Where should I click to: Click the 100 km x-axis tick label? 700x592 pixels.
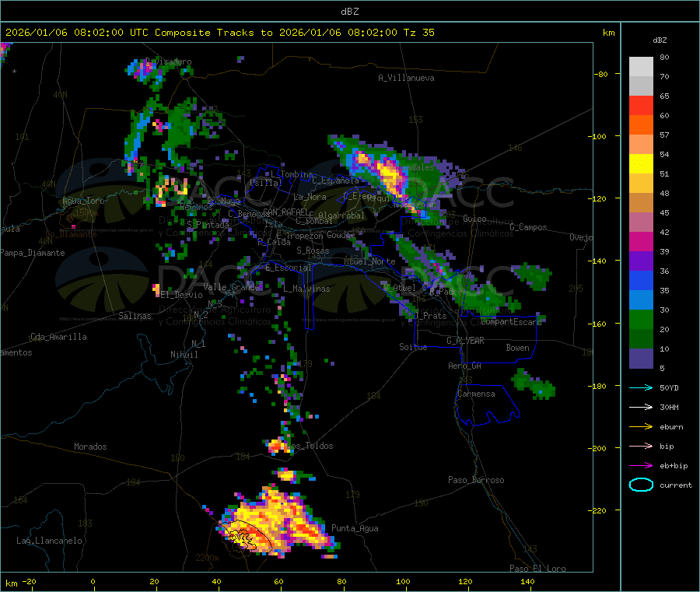coord(403,581)
